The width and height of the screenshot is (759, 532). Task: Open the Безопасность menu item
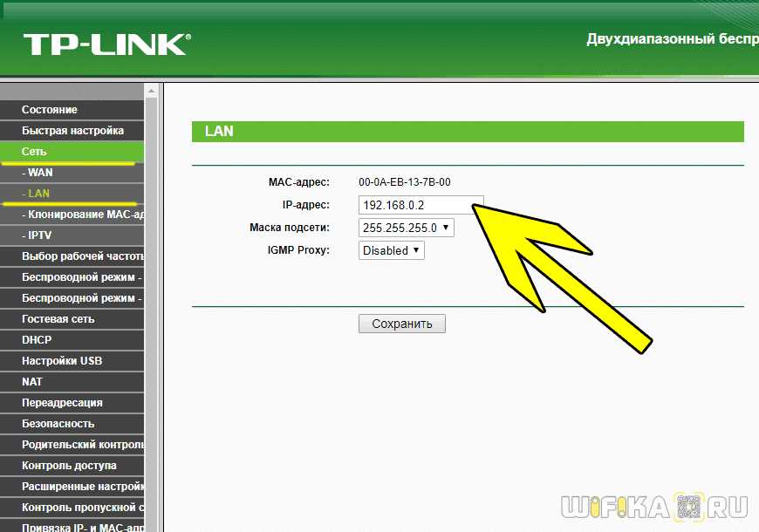(x=72, y=424)
